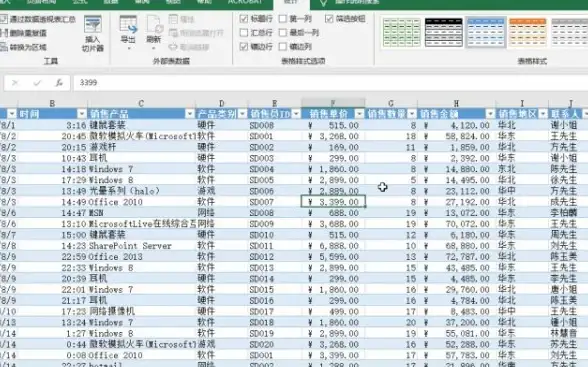Image resolution: width=588 pixels, height=367 pixels.
Task: Open the 销售产品 column filter dropdown
Action: [x=190, y=114]
